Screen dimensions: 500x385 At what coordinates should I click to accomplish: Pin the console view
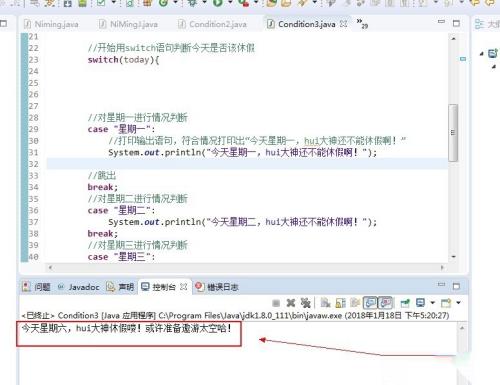coord(405,303)
